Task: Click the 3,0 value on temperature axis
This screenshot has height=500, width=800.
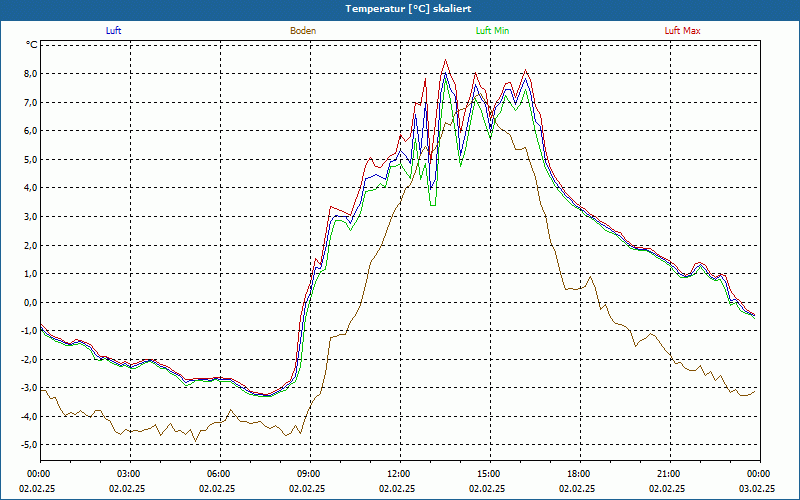Action: (31, 216)
